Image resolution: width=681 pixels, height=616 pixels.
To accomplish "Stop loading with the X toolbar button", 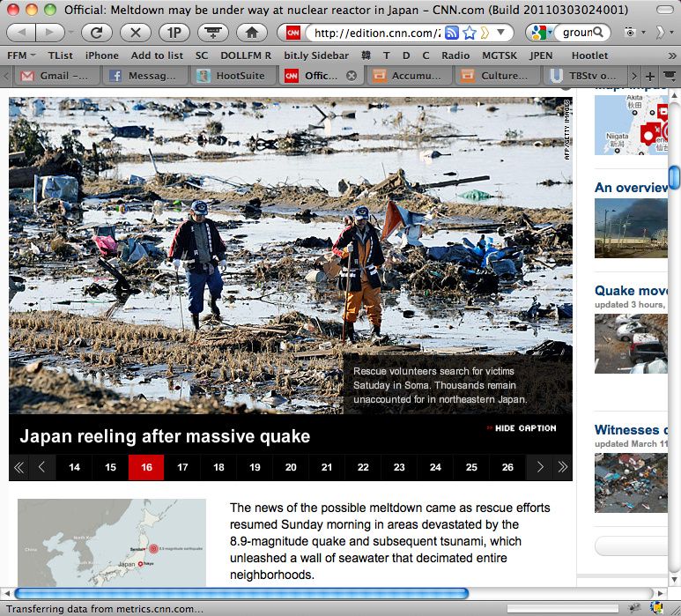I will (135, 33).
